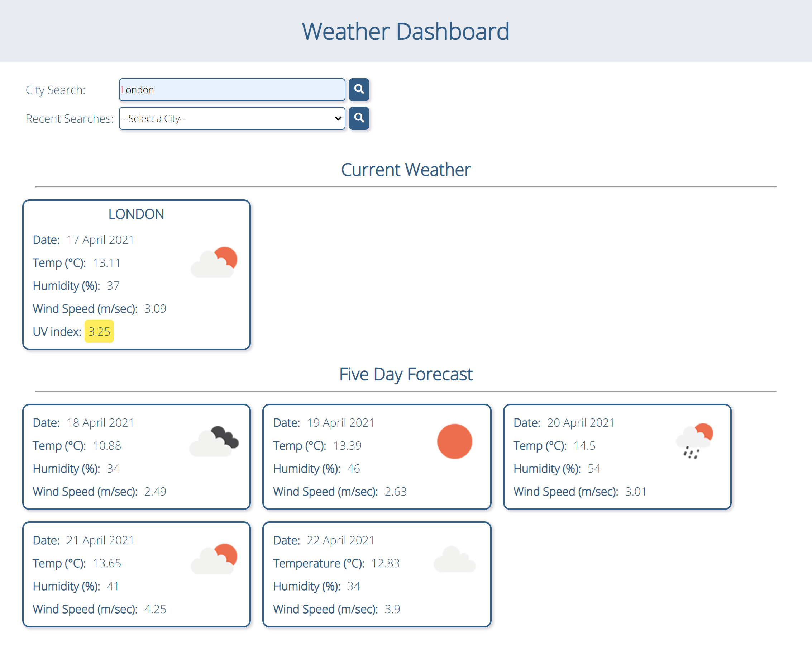The image size is (812, 649).
Task: Click the wind speed value 2.63
Action: click(396, 492)
